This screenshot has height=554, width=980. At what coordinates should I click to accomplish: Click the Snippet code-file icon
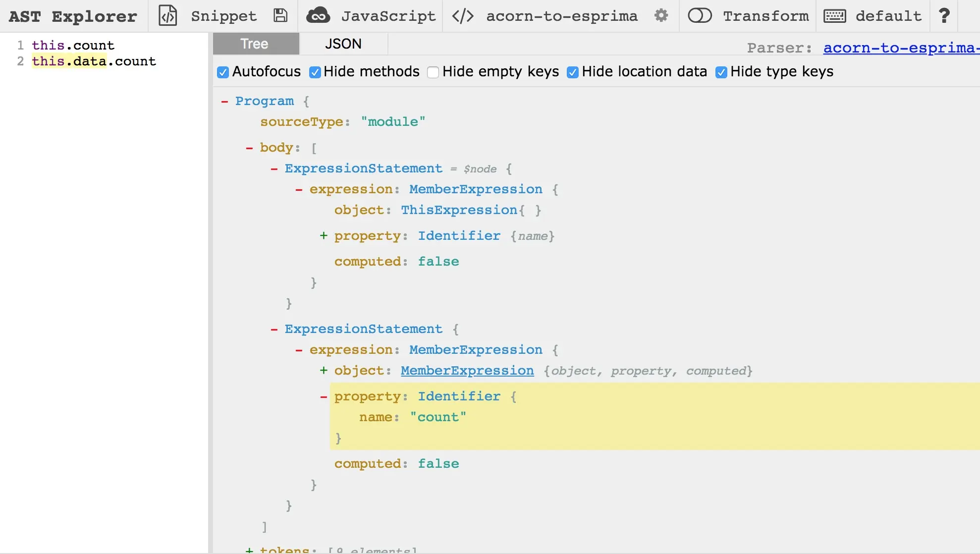pyautogui.click(x=167, y=16)
